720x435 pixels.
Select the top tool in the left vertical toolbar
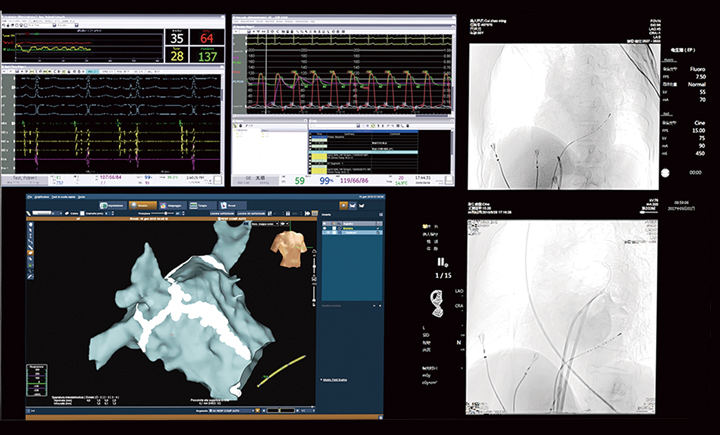pos(31,226)
